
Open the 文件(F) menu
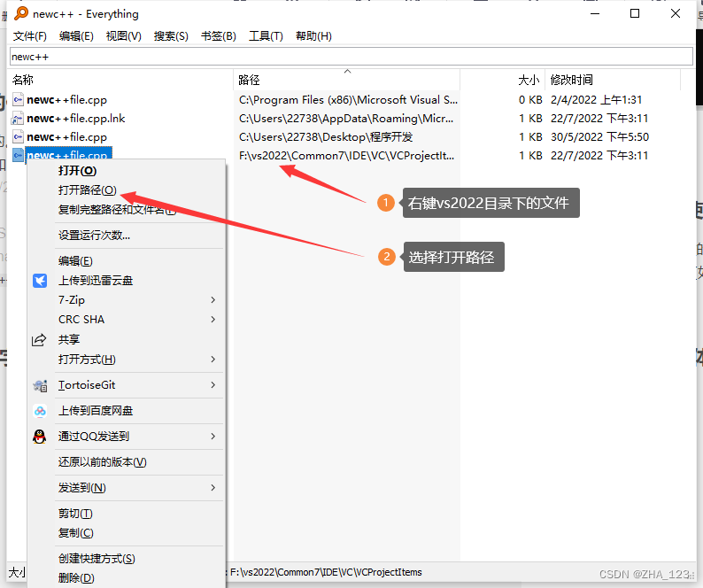[29, 36]
